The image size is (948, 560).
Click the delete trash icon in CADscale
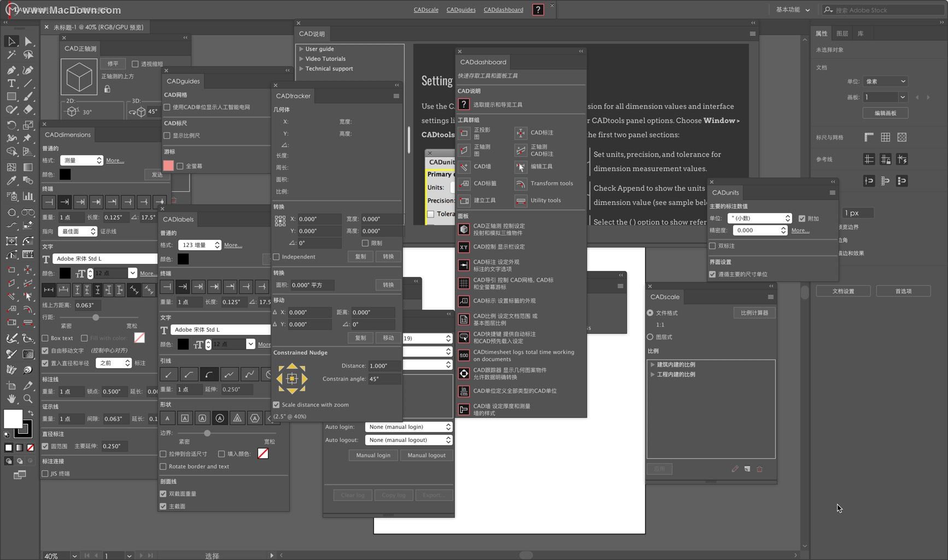[x=759, y=469]
